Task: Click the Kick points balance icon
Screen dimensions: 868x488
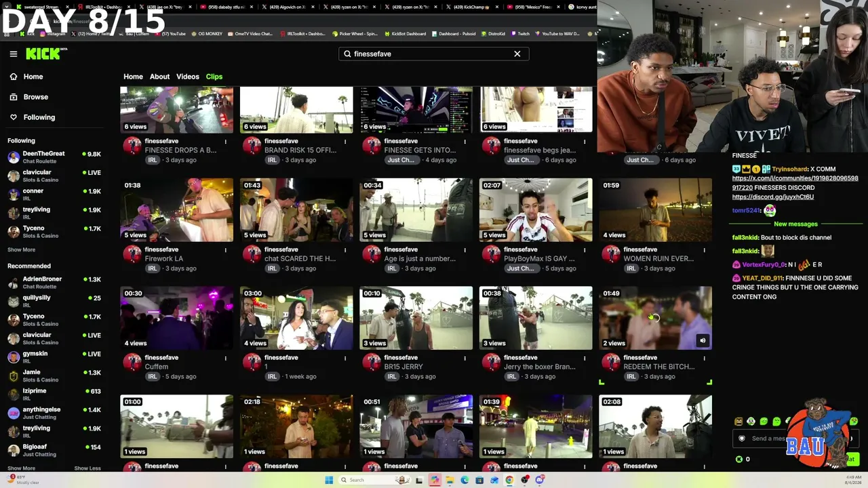Action: 739,460
